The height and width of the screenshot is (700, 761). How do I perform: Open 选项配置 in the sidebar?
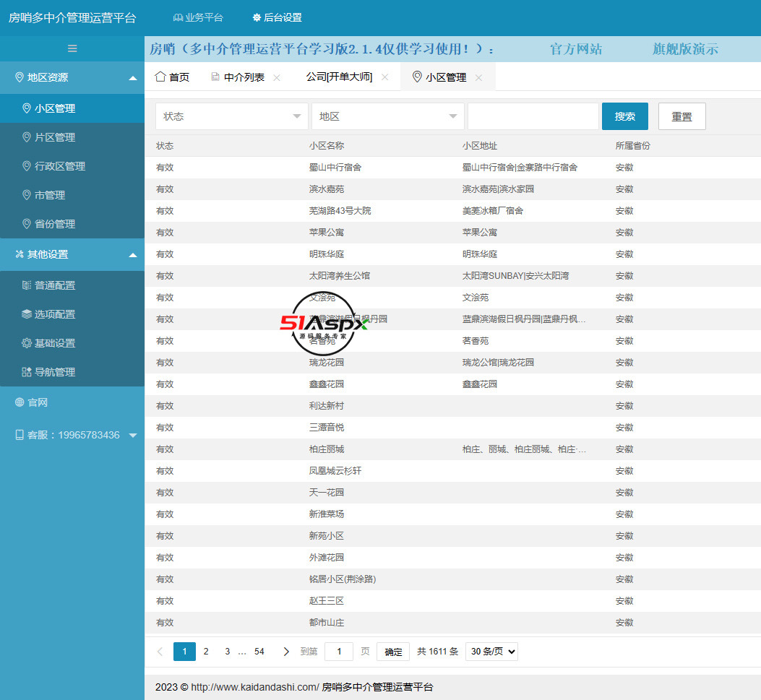click(54, 314)
